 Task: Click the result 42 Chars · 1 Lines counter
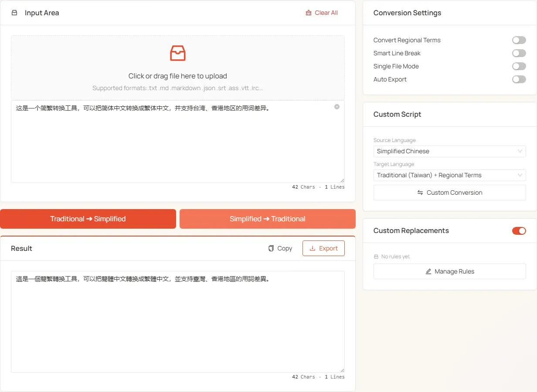click(318, 377)
